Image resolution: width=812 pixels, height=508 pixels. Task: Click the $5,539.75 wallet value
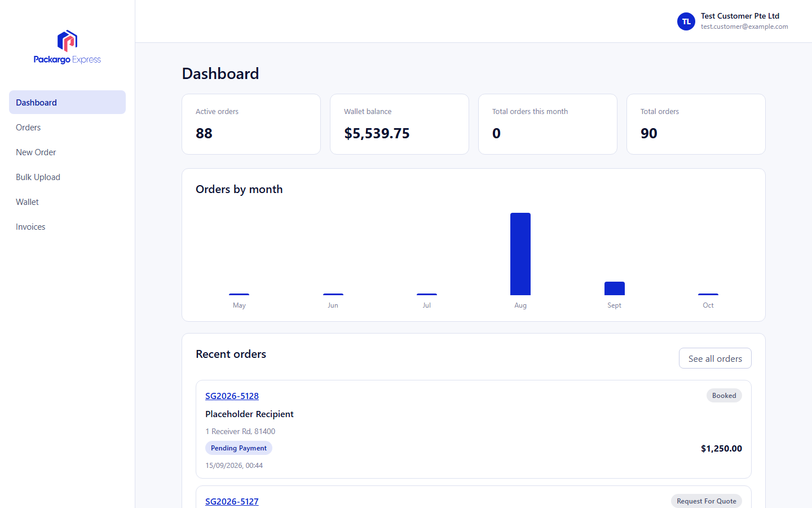click(x=377, y=133)
